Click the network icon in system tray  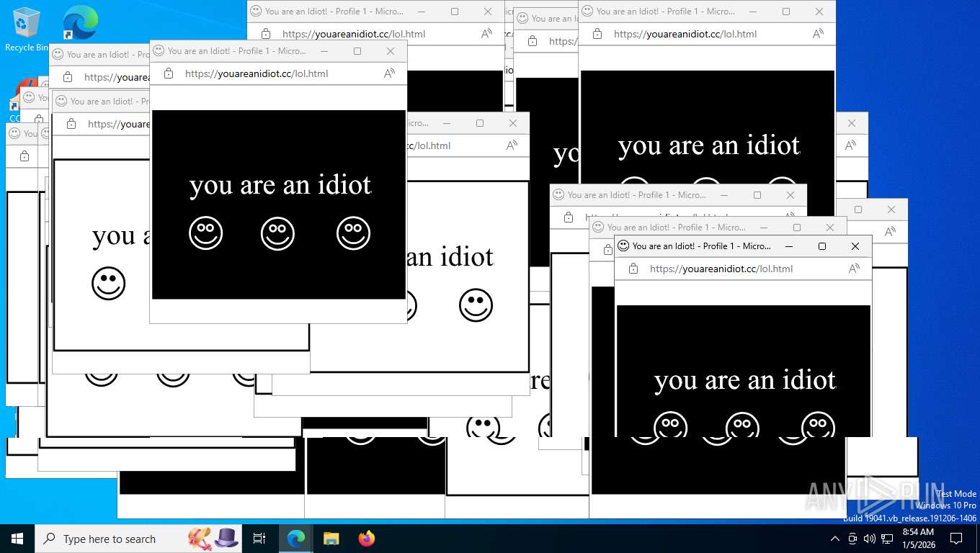887,539
